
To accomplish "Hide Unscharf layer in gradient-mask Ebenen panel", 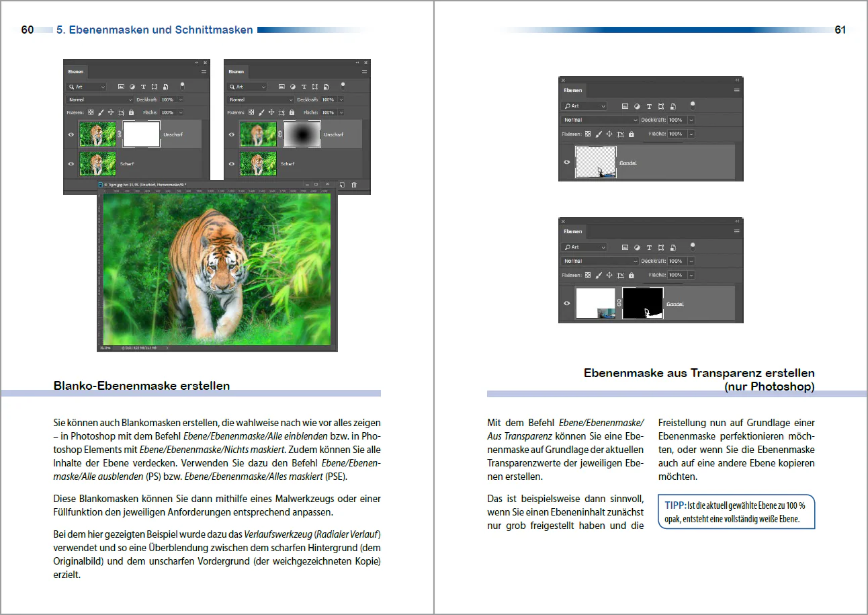I will pyautogui.click(x=232, y=135).
